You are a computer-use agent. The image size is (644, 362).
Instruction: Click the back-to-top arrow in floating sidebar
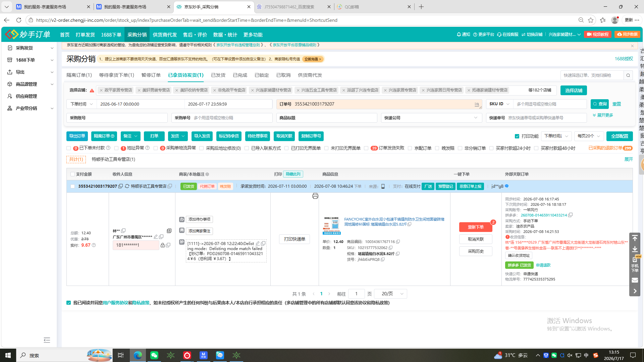(x=635, y=238)
